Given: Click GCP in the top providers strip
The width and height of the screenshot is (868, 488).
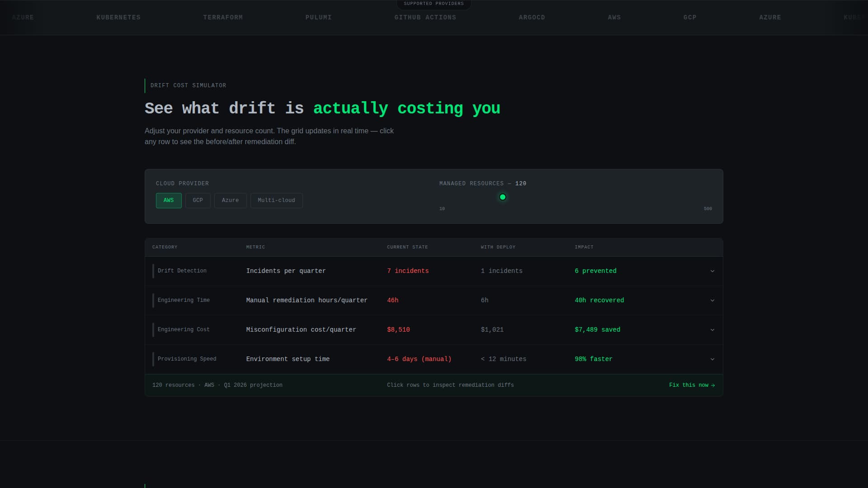Looking at the screenshot, I should click(x=689, y=18).
